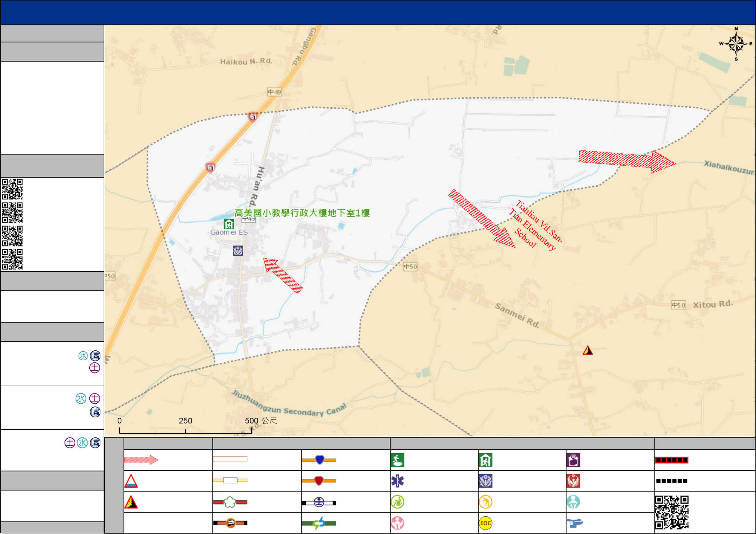
Task: Click the green shelter icon at Gaomei ES on map
Action: coord(229,224)
